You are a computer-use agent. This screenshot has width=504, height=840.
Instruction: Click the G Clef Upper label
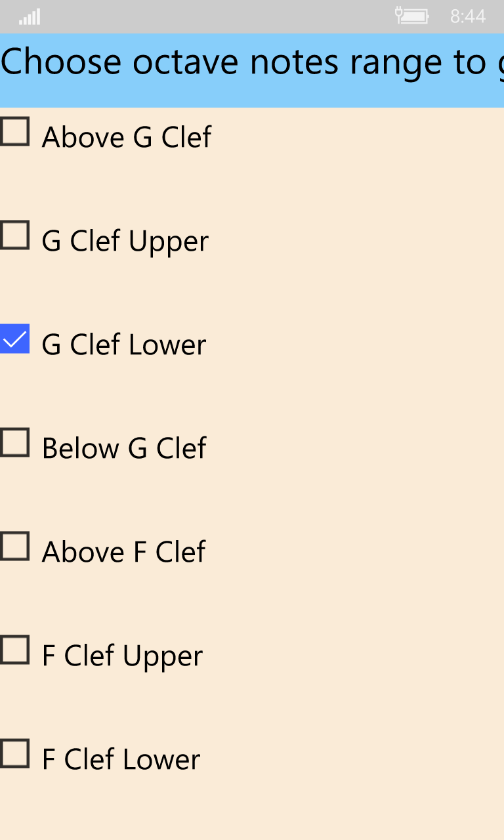pos(125,241)
